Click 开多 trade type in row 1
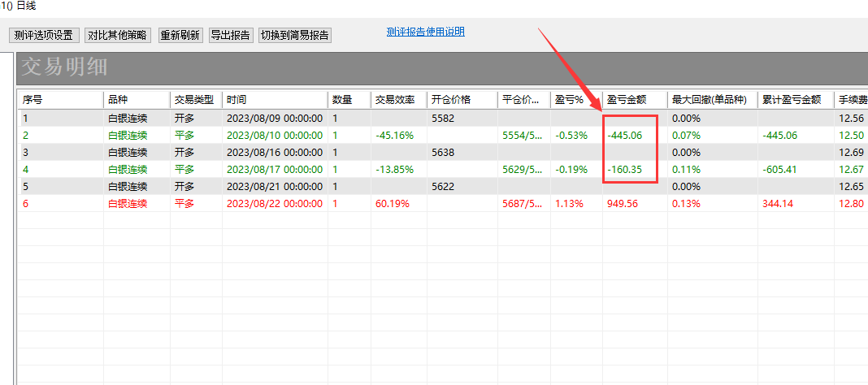Viewport: 868px width, 385px height. pos(184,119)
